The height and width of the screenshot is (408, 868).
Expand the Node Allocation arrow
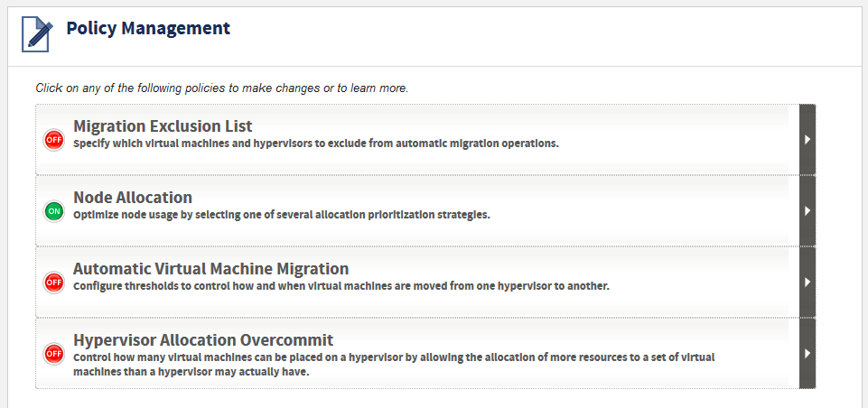(x=807, y=211)
